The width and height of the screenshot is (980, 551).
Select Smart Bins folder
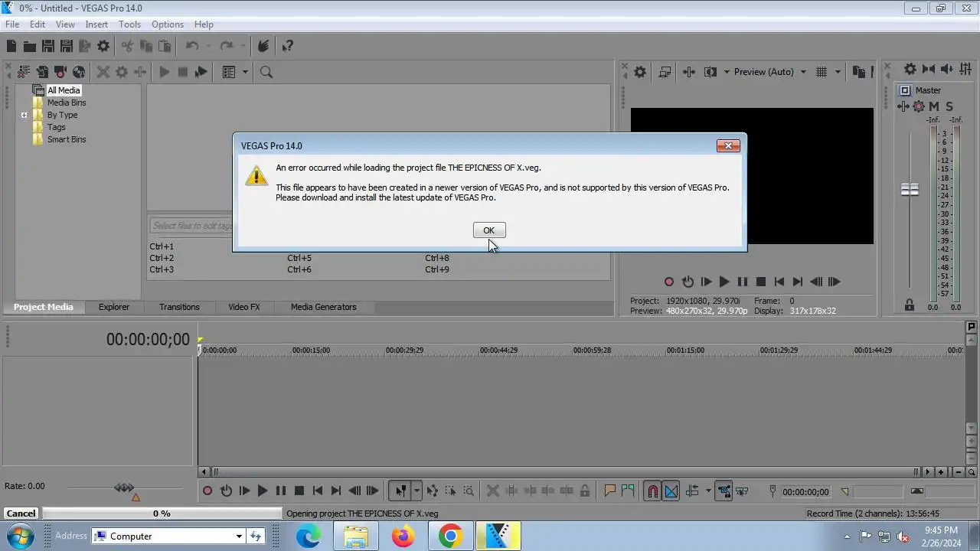(x=67, y=139)
